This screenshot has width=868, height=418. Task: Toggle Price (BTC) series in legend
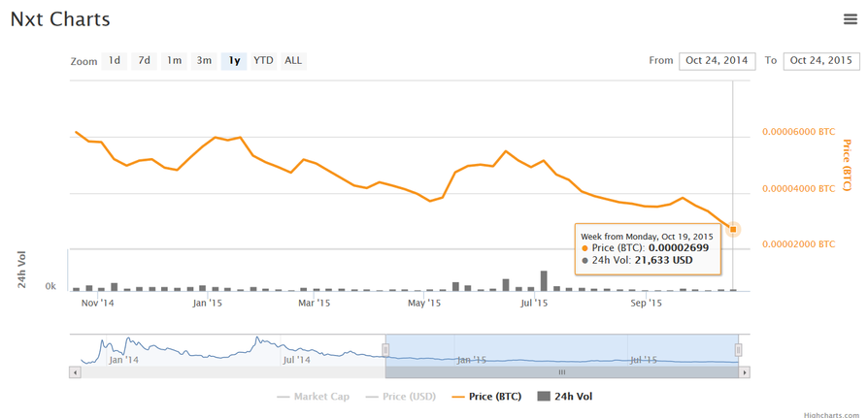click(x=486, y=397)
